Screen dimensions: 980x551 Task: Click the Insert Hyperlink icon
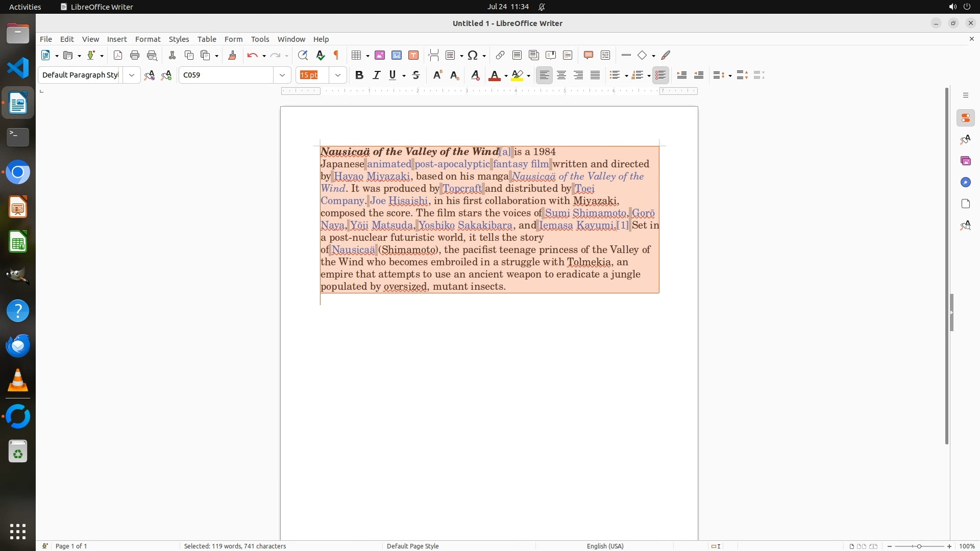pyautogui.click(x=500, y=56)
